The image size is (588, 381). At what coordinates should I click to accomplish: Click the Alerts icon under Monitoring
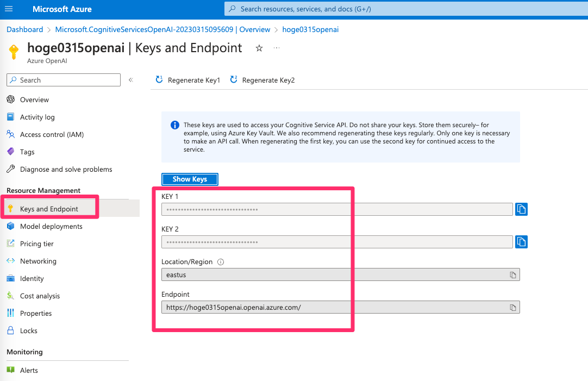click(10, 370)
